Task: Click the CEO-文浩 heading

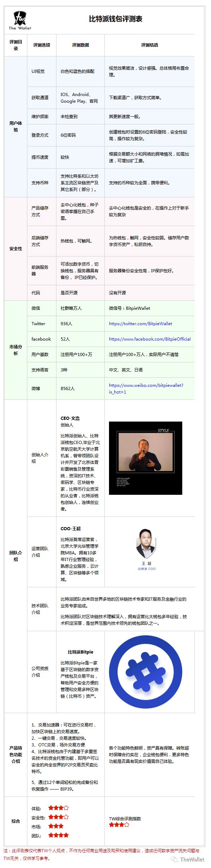Action: pos(70,418)
